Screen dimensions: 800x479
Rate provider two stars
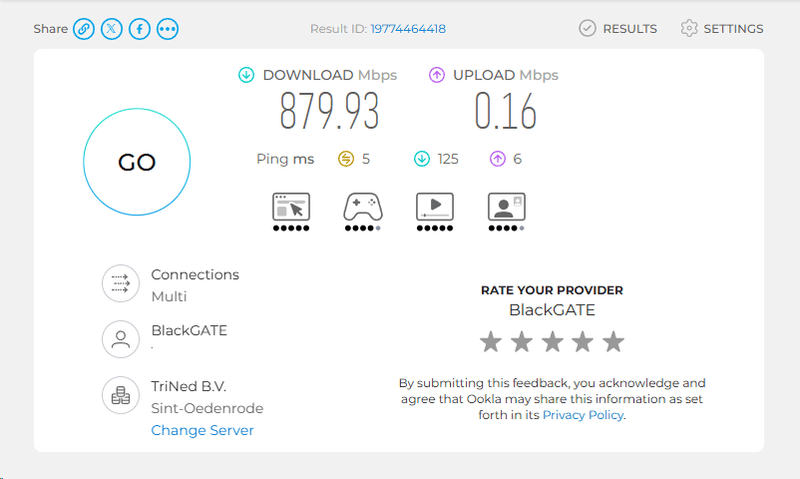pyautogui.click(x=521, y=342)
